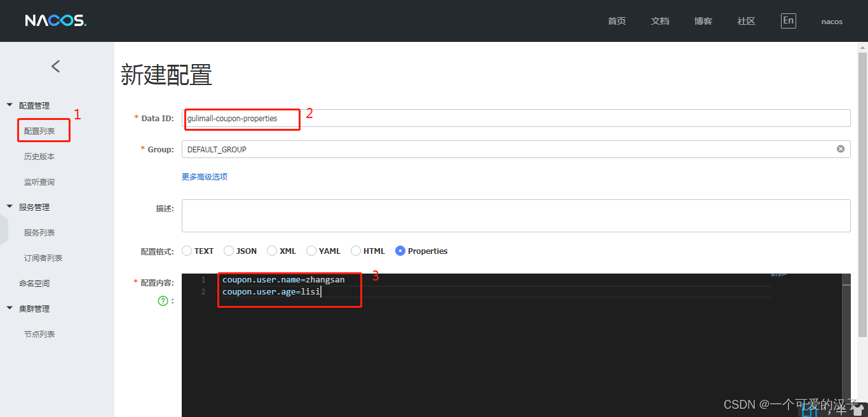868x417 pixels.
Task: Click the 描述 description text area
Action: click(516, 216)
